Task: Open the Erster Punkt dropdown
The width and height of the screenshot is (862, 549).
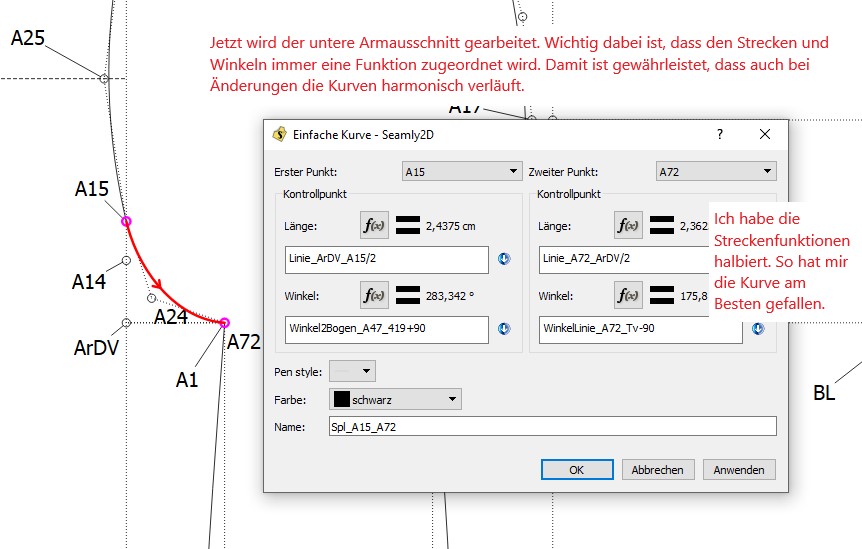Action: [461, 172]
